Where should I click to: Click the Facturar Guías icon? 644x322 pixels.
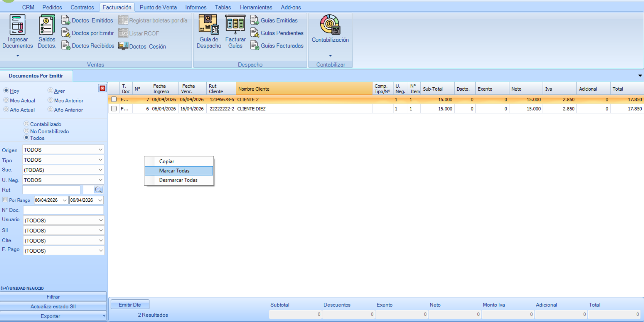(x=235, y=25)
